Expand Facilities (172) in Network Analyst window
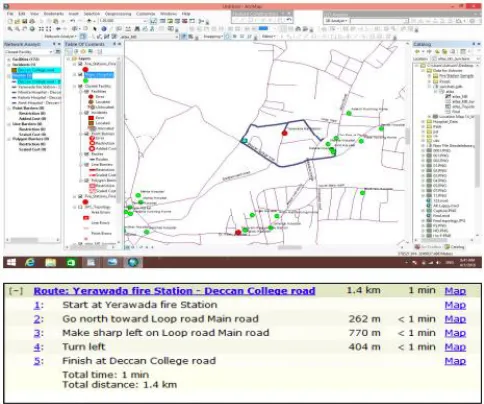This screenshot has width=484, height=404. pyautogui.click(x=9, y=59)
